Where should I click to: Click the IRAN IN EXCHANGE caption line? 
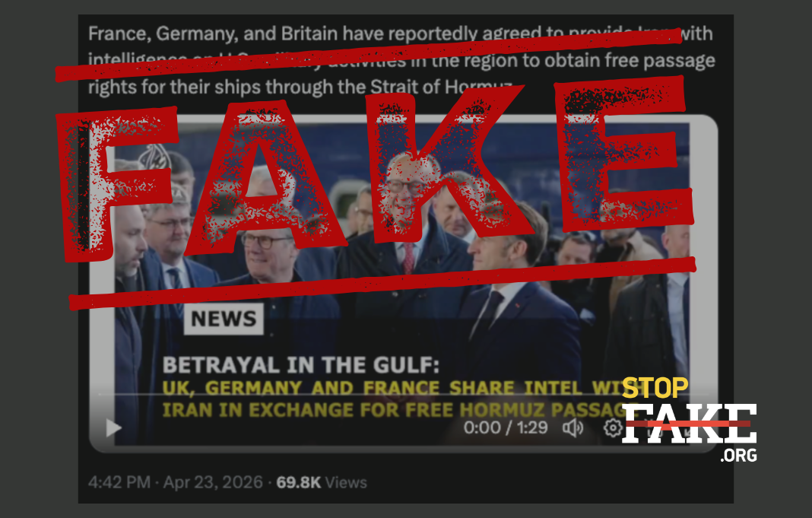click(x=394, y=410)
